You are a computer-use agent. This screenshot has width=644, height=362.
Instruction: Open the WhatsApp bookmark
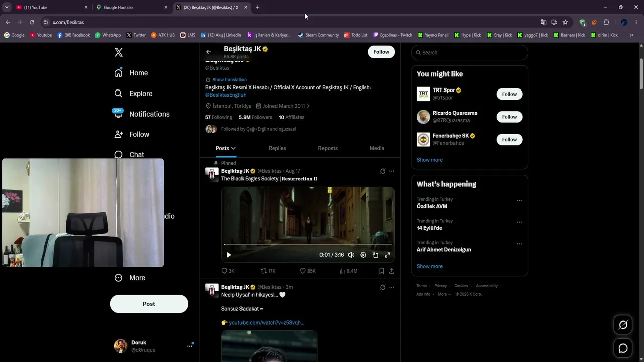108,35
